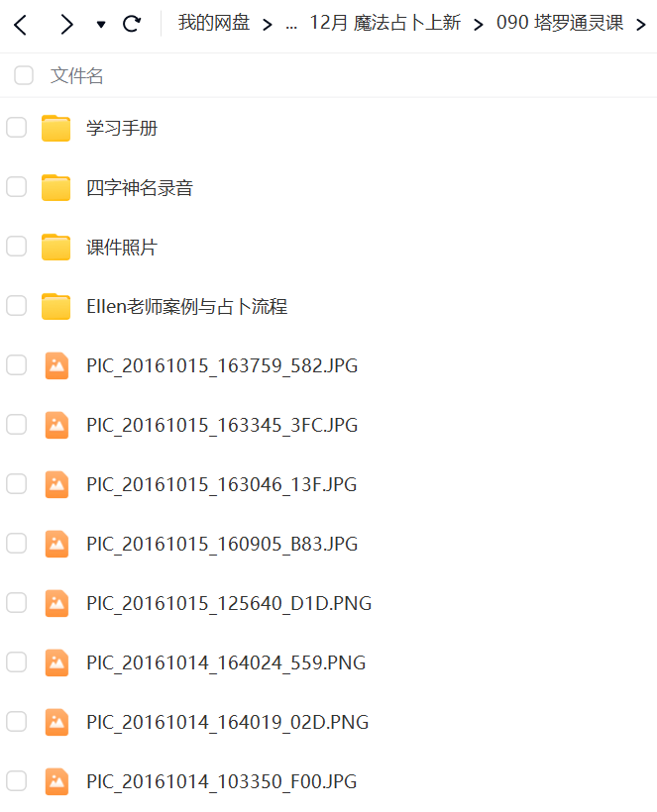Open the navigation history dropdown triangle
Viewport: 657px width, 812px height.
pos(101,25)
